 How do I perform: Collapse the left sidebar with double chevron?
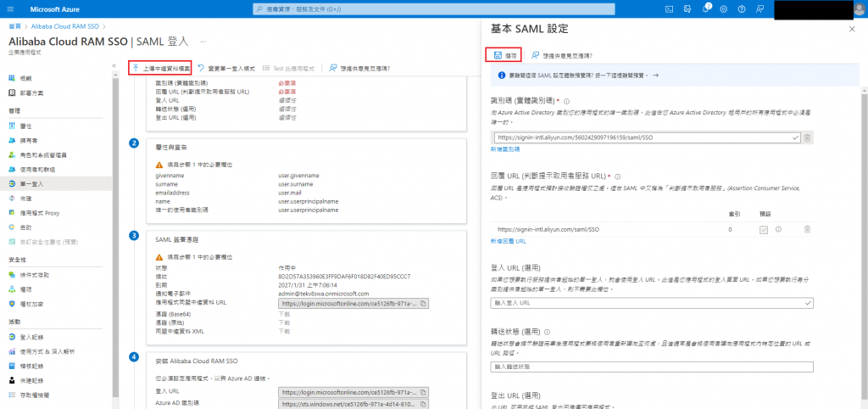(114, 65)
